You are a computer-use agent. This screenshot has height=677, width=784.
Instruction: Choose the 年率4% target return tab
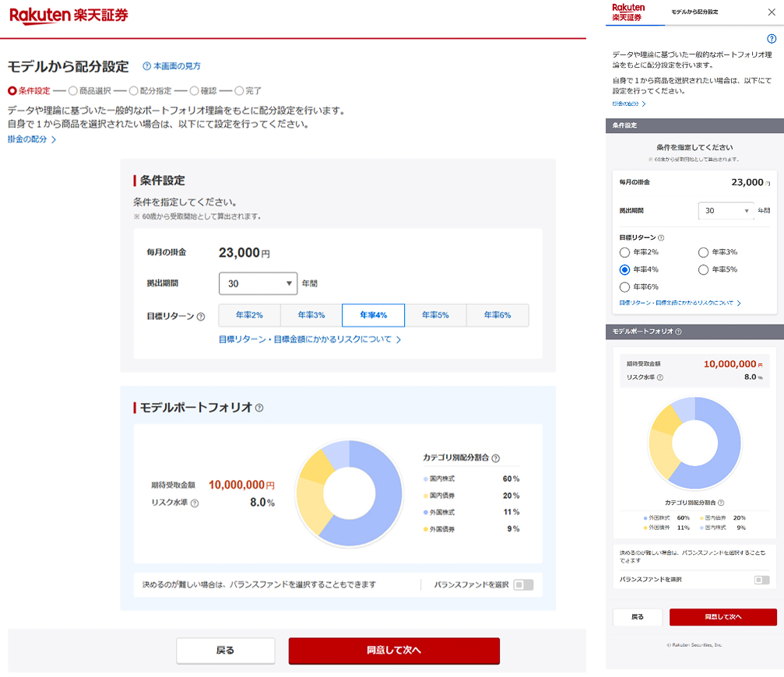coord(374,315)
